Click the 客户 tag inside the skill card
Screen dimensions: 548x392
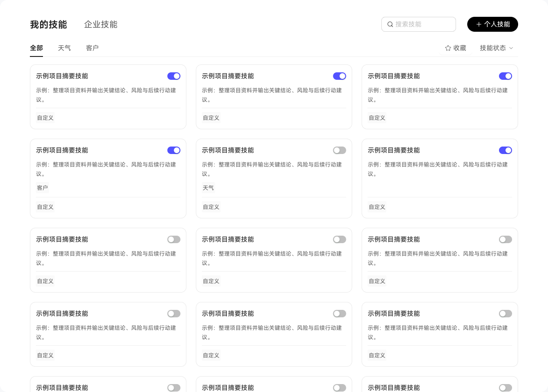tap(42, 188)
